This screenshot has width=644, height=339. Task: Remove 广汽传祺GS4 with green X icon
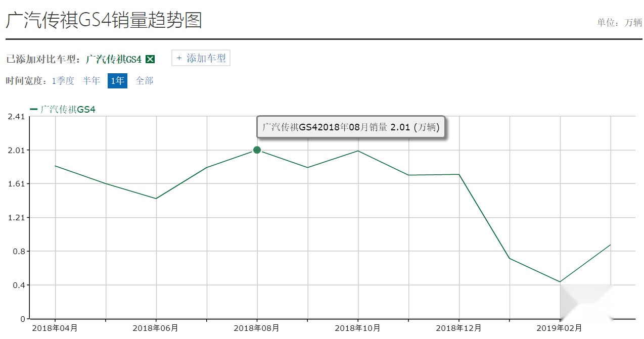pos(150,59)
